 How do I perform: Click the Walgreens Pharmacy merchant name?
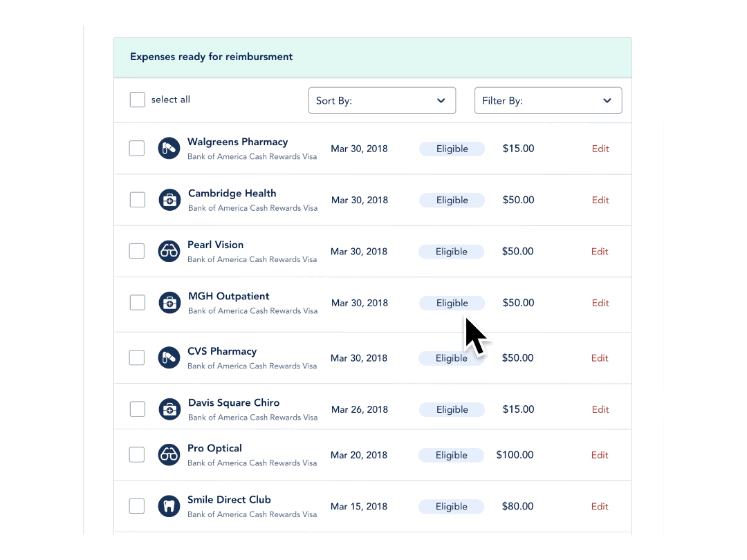(238, 142)
